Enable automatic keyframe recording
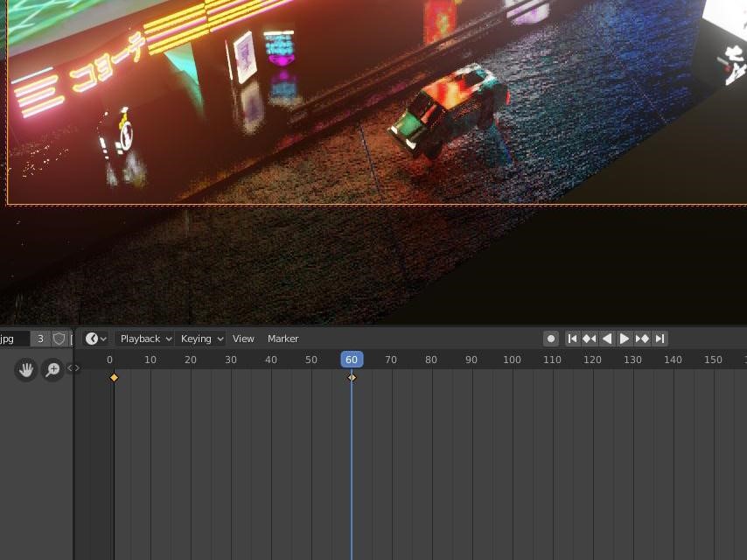The image size is (747, 560). (x=551, y=339)
